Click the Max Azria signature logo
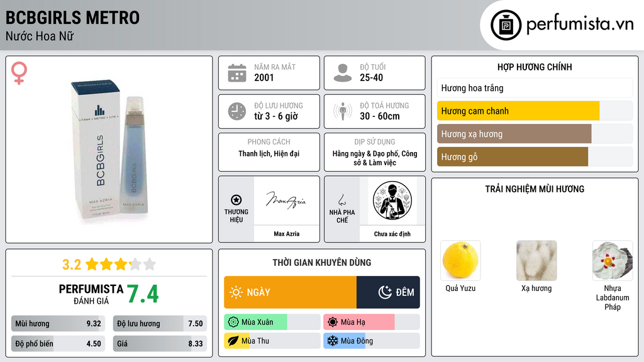 click(x=286, y=200)
